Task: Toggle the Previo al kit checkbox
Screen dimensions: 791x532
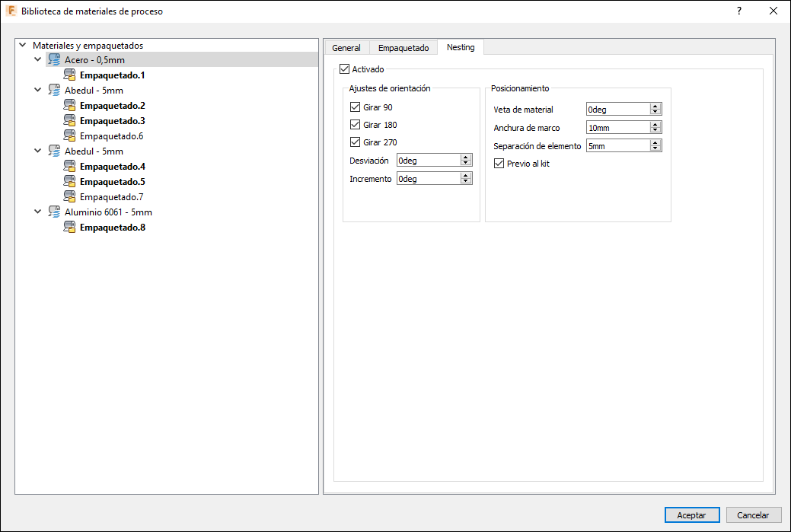Action: (x=499, y=164)
